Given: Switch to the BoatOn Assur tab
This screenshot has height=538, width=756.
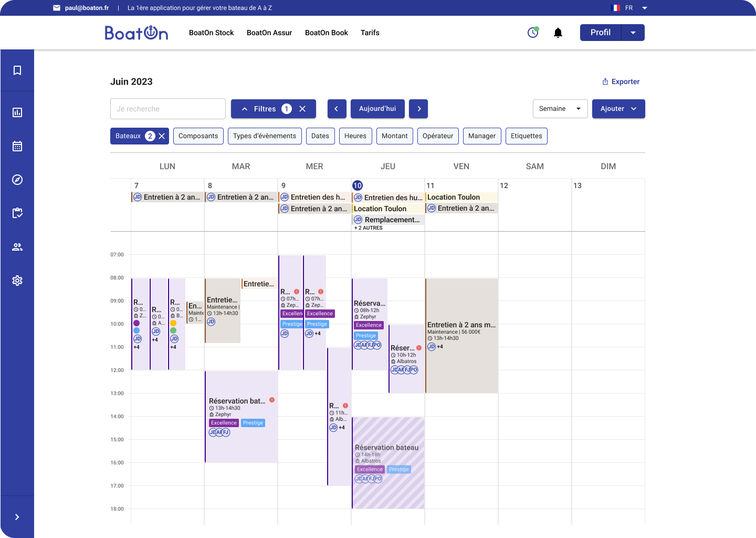Looking at the screenshot, I should pyautogui.click(x=269, y=33).
